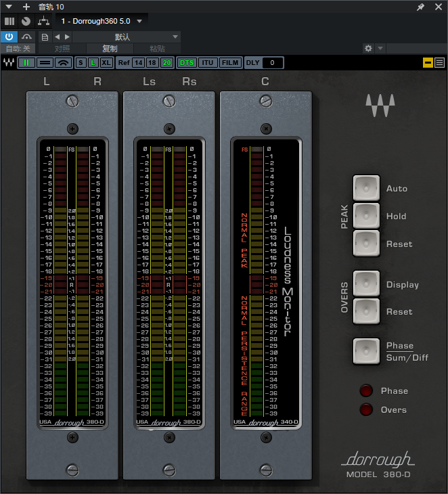Click the L/R stereo meter display

(x=73, y=283)
